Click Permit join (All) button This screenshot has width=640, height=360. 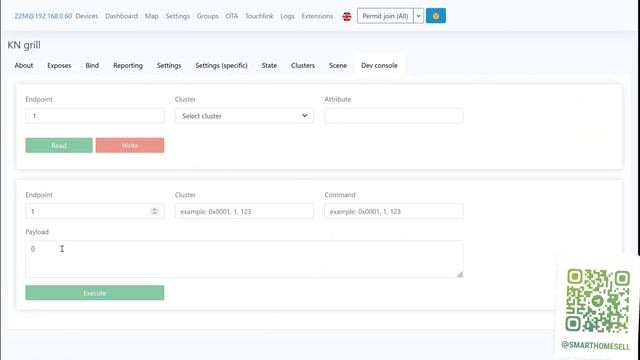coord(385,16)
